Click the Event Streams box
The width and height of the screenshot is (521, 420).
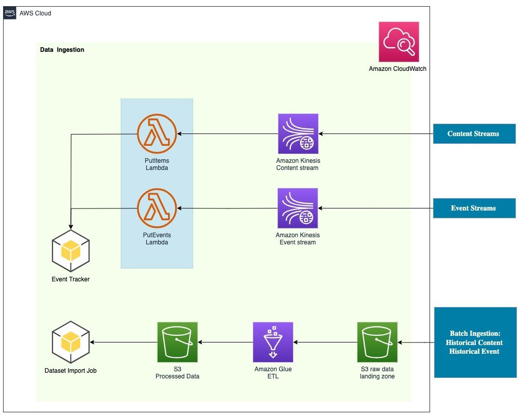(474, 208)
